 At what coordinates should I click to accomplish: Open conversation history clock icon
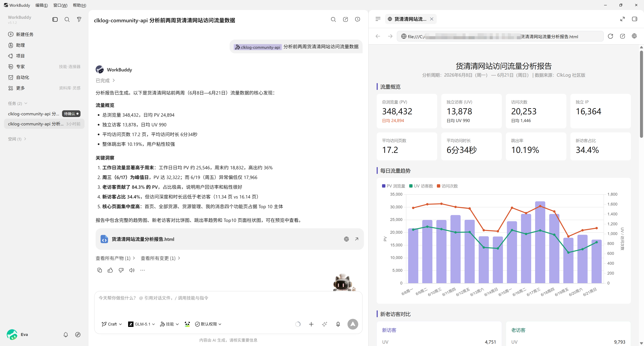(x=358, y=19)
